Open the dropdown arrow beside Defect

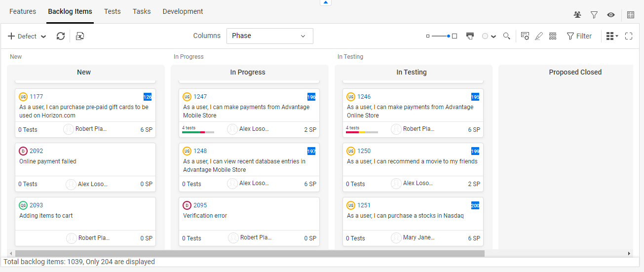tap(43, 37)
